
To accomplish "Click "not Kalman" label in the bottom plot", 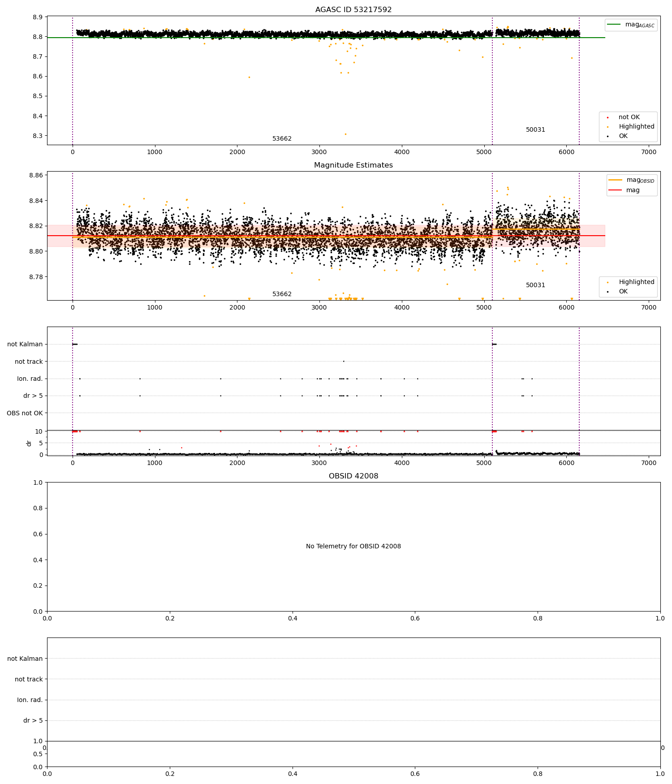I will (x=25, y=659).
